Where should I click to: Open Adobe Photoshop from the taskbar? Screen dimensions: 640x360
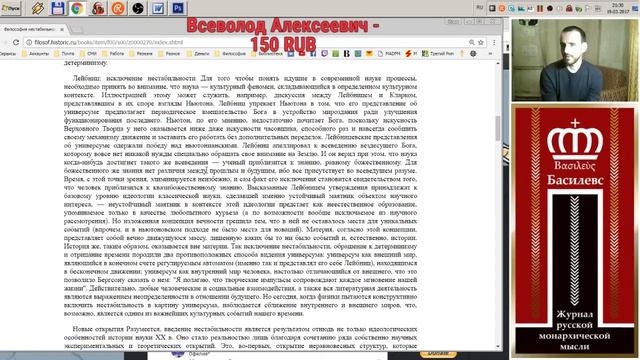point(178,8)
